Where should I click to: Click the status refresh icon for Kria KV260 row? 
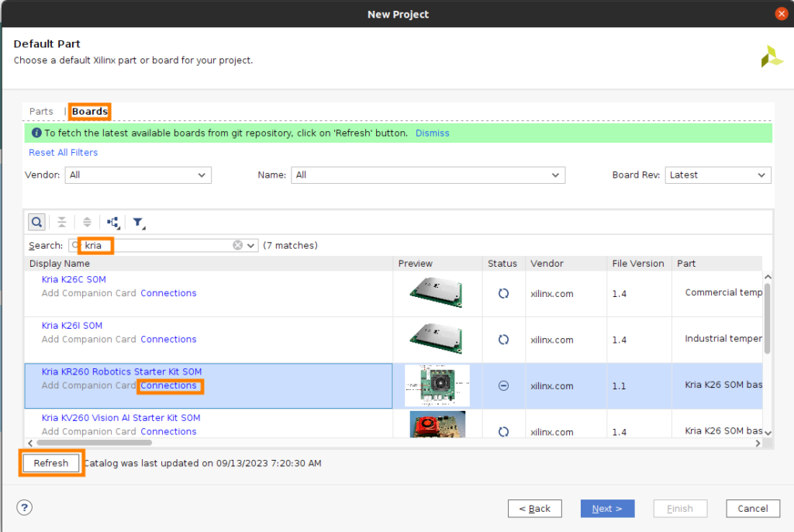[503, 432]
